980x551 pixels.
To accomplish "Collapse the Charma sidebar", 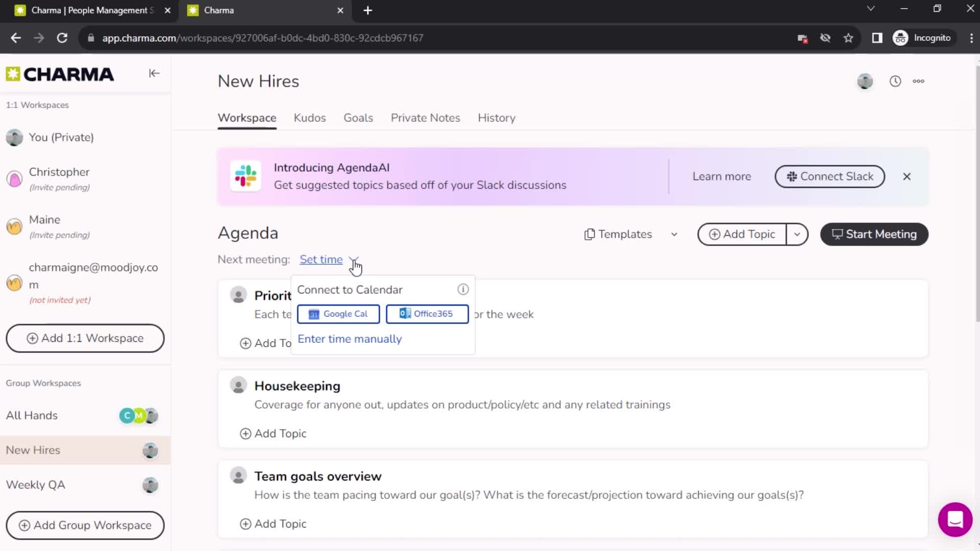I will [x=154, y=73].
